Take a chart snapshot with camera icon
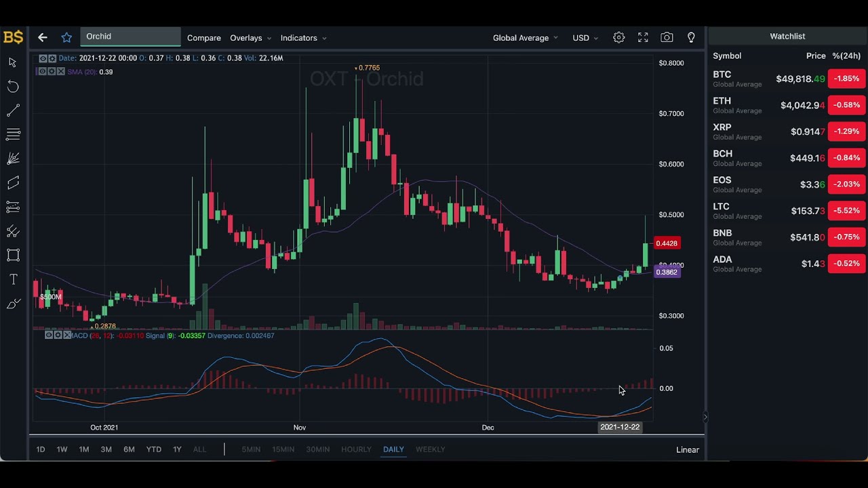The image size is (868, 488). pyautogui.click(x=667, y=38)
